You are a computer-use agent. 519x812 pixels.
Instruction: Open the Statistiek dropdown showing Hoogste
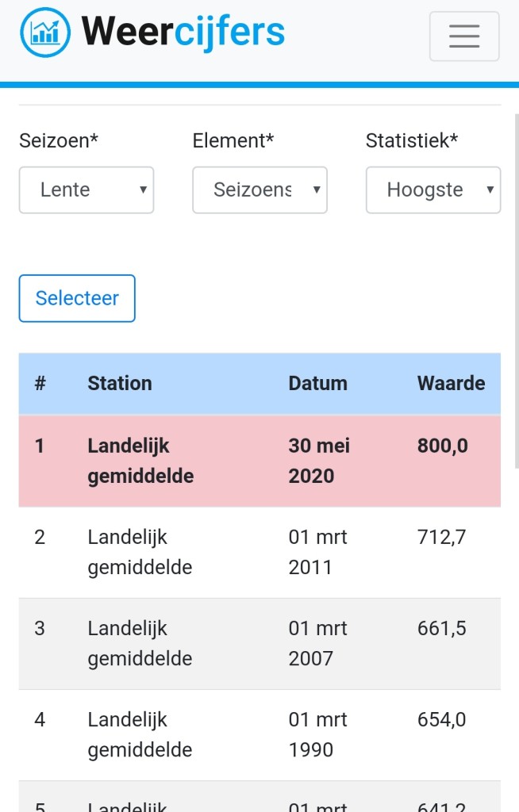click(433, 190)
